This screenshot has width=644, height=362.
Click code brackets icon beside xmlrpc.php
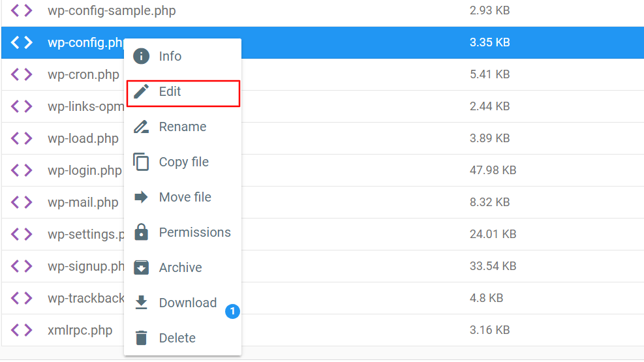pos(22,330)
